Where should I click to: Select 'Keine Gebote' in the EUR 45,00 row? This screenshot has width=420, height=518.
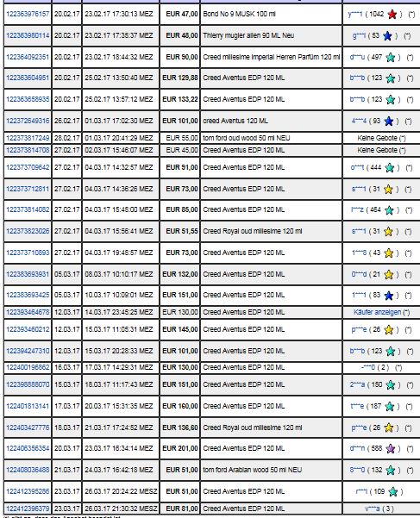[377, 150]
